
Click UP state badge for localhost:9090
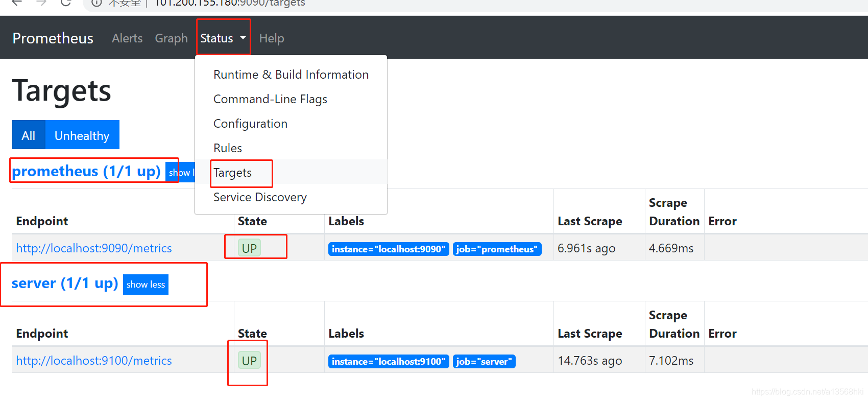pyautogui.click(x=249, y=248)
